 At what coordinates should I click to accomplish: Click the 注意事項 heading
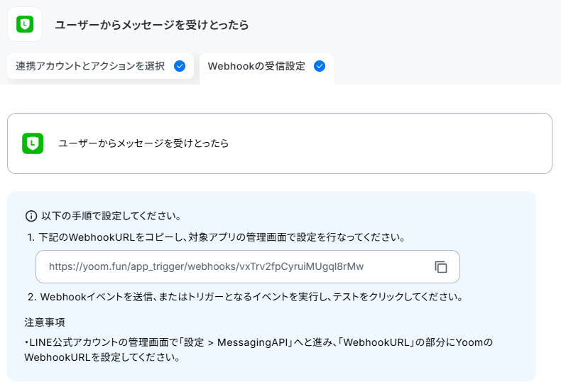pos(45,322)
